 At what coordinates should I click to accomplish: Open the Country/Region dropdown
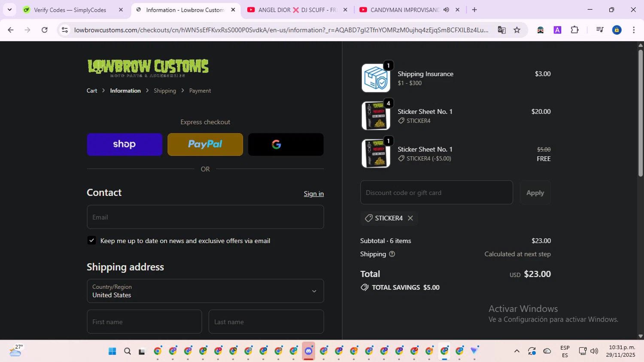click(x=205, y=291)
